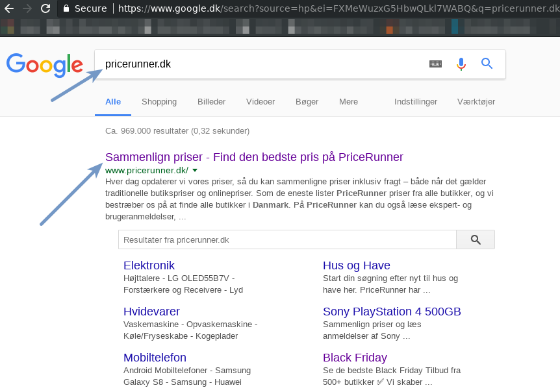Open the Hus og Have sitelink

[357, 265]
